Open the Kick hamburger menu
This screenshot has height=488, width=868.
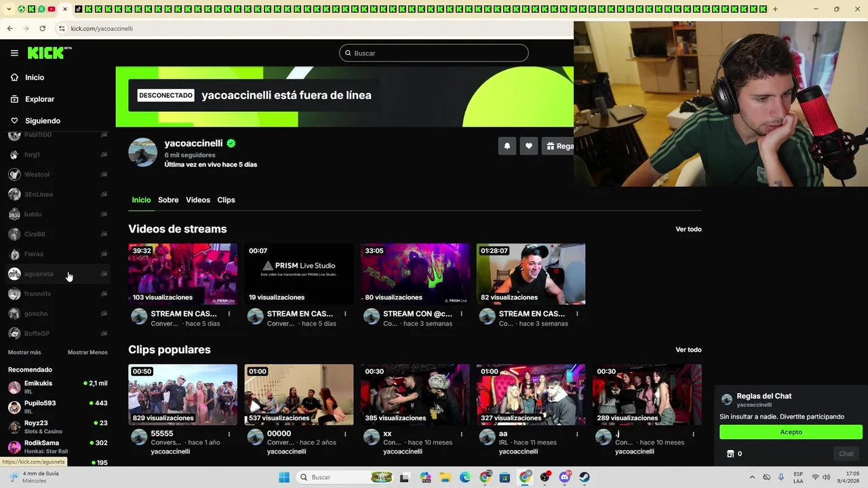[14, 53]
